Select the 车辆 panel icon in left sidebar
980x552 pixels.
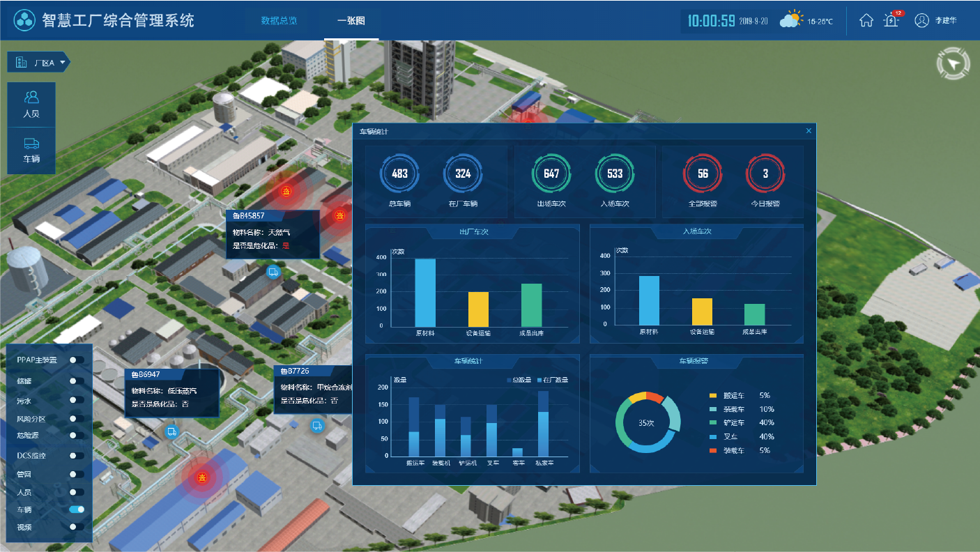(x=31, y=150)
